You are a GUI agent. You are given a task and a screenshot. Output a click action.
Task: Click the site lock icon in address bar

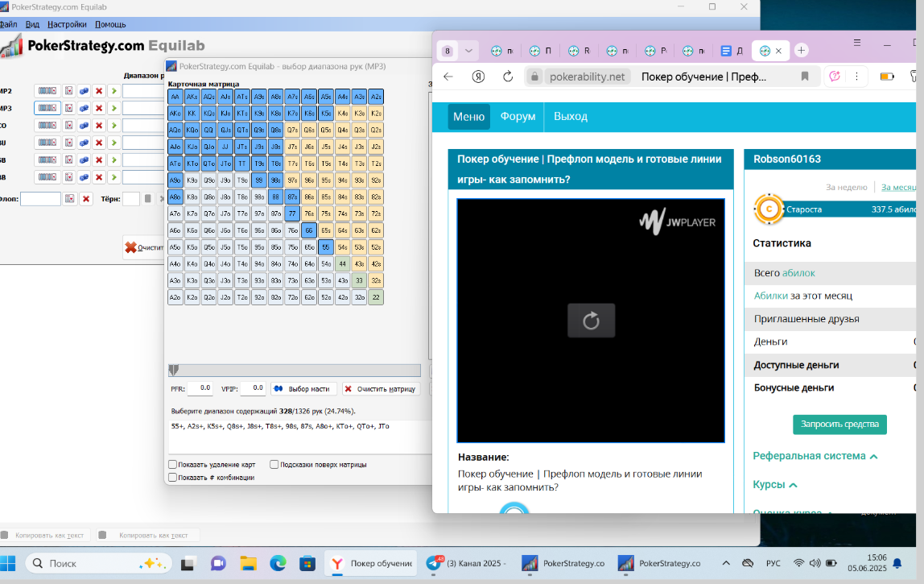(x=534, y=77)
